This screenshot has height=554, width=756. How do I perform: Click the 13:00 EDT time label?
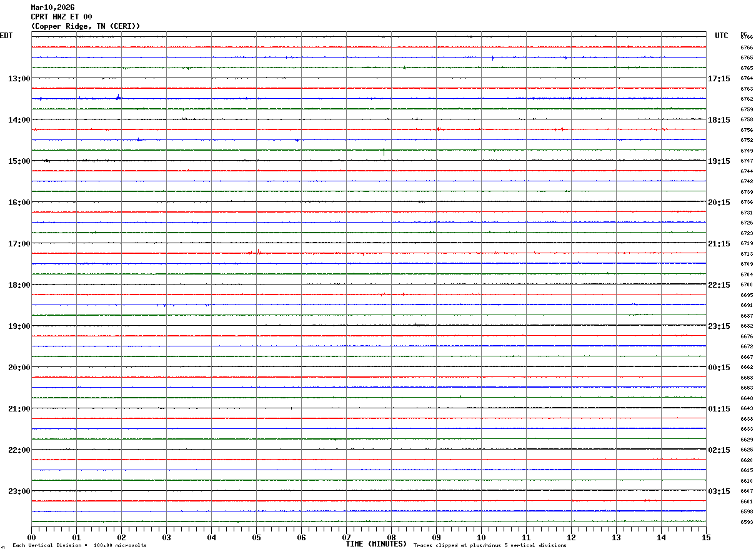pyautogui.click(x=19, y=79)
